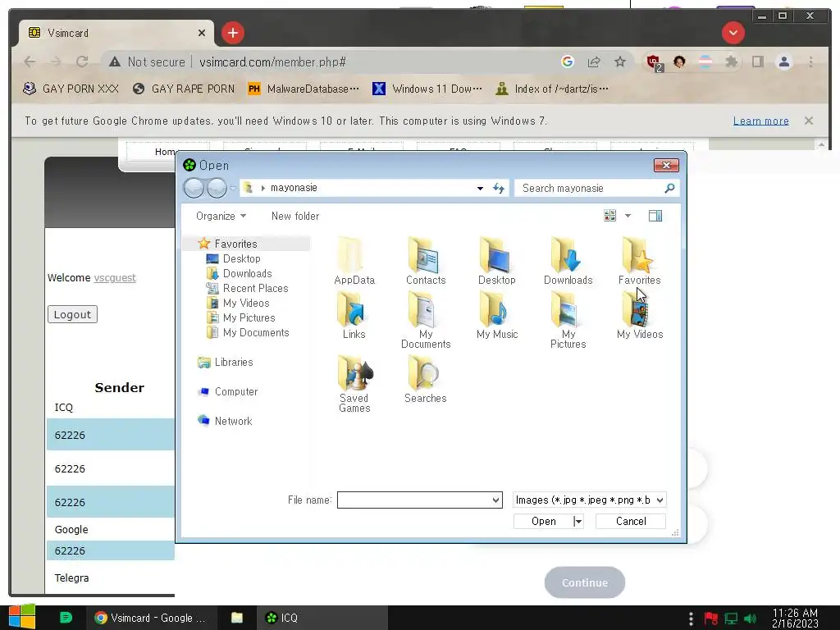Bookmark this page with the star icon

[x=620, y=62]
